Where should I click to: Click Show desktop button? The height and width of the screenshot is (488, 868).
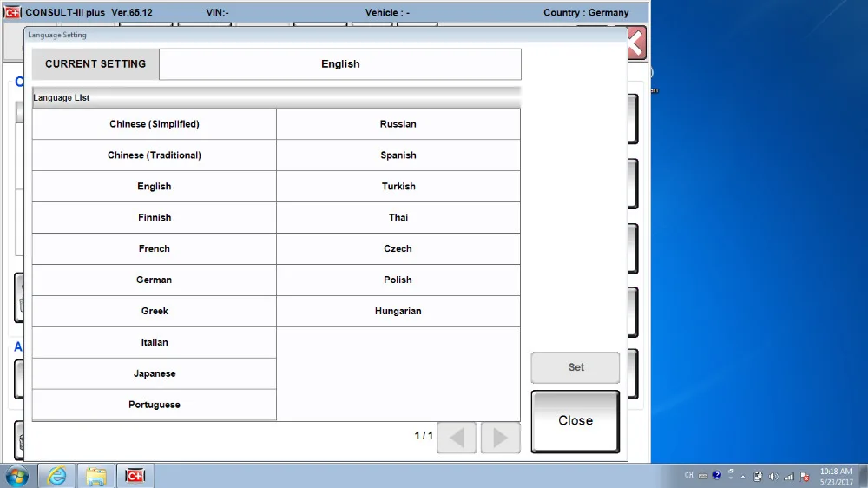pos(864,476)
